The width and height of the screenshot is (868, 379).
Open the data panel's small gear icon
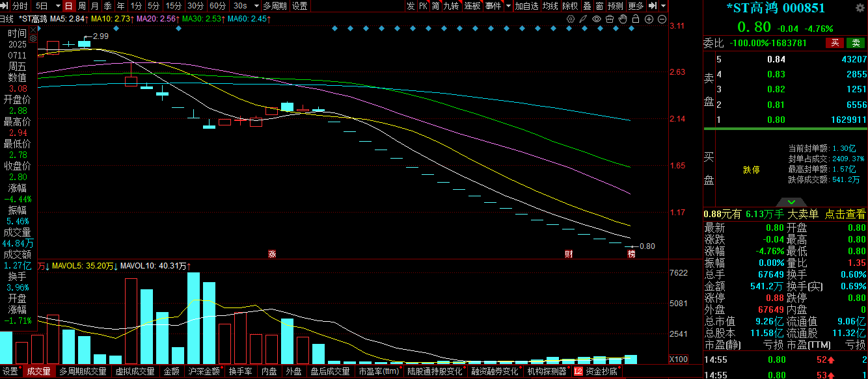pos(33,38)
